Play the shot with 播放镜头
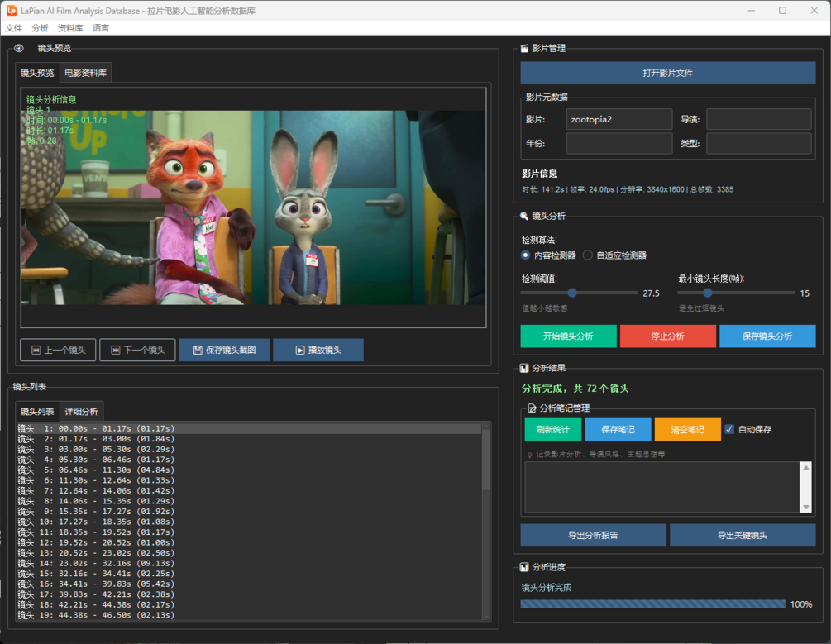Viewport: 831px width, 644px height. [318, 350]
